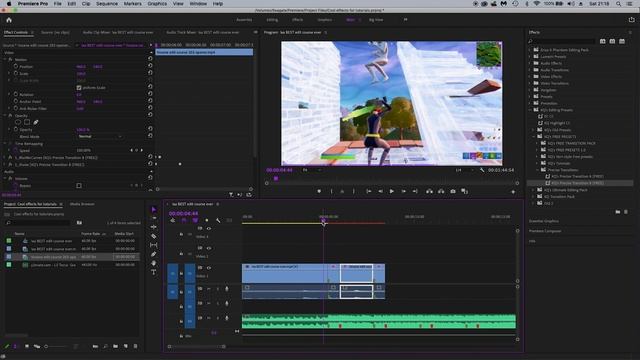This screenshot has height=360, width=640.
Task: Collapse the Motion effect group
Action: tap(5, 59)
